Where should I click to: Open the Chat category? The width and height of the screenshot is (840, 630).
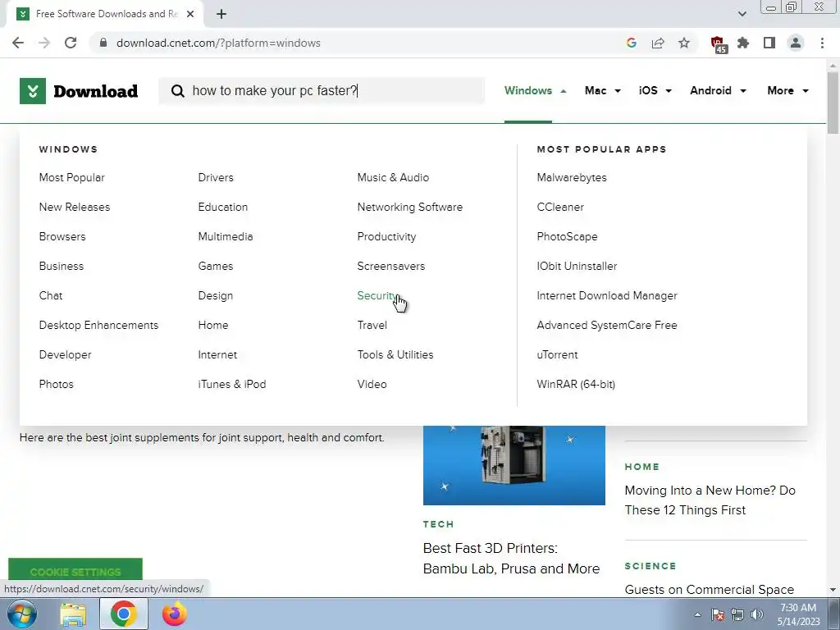point(51,295)
